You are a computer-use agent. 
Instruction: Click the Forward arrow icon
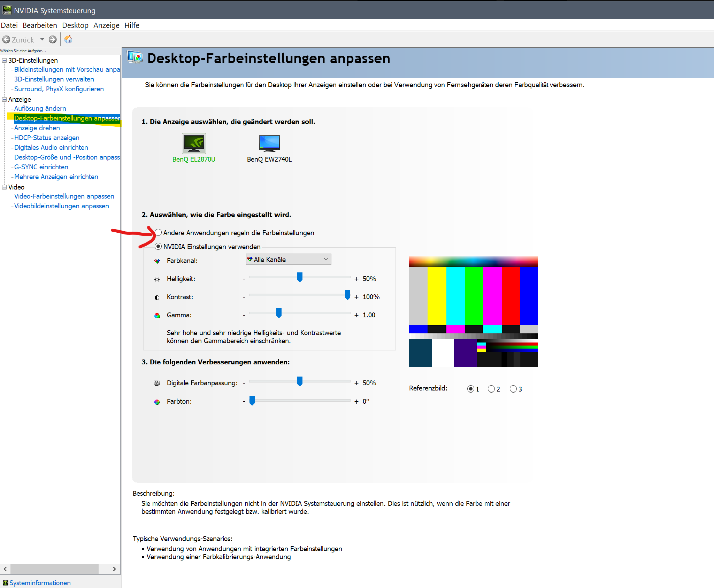tap(53, 39)
